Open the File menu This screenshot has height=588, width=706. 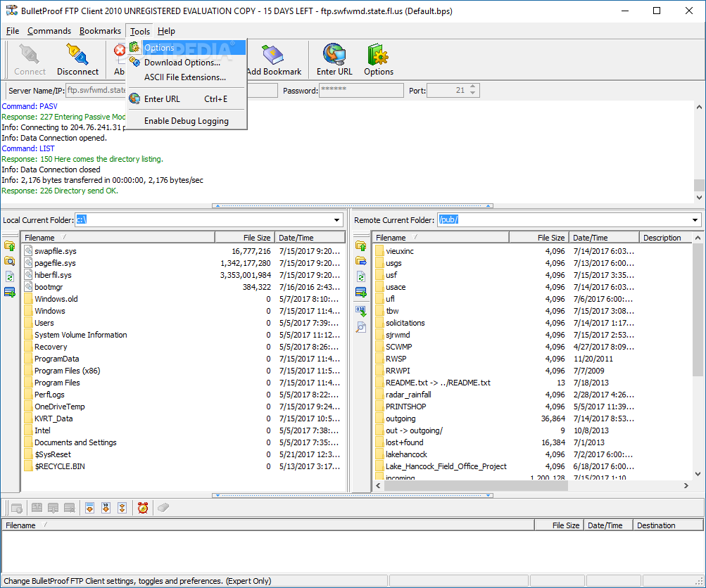(13, 31)
